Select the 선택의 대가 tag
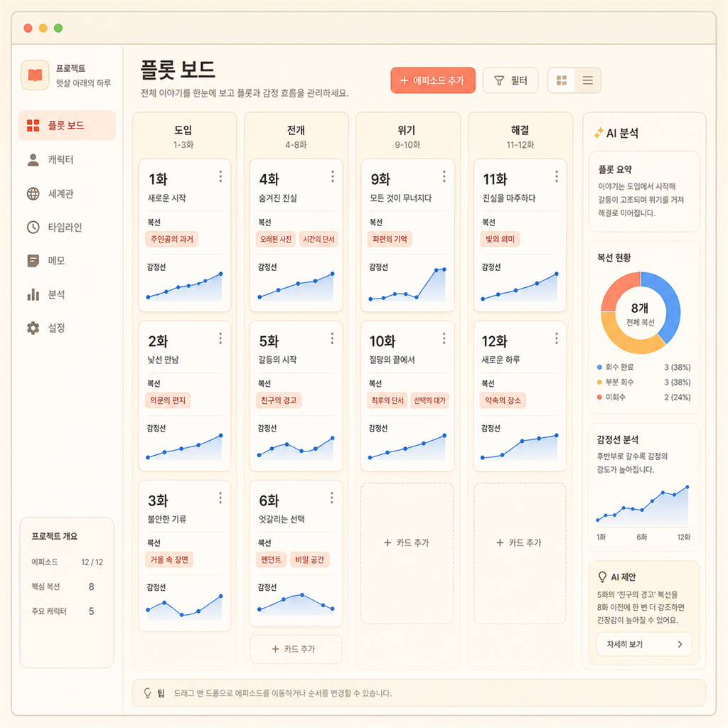This screenshot has height=728, width=728. (x=429, y=400)
